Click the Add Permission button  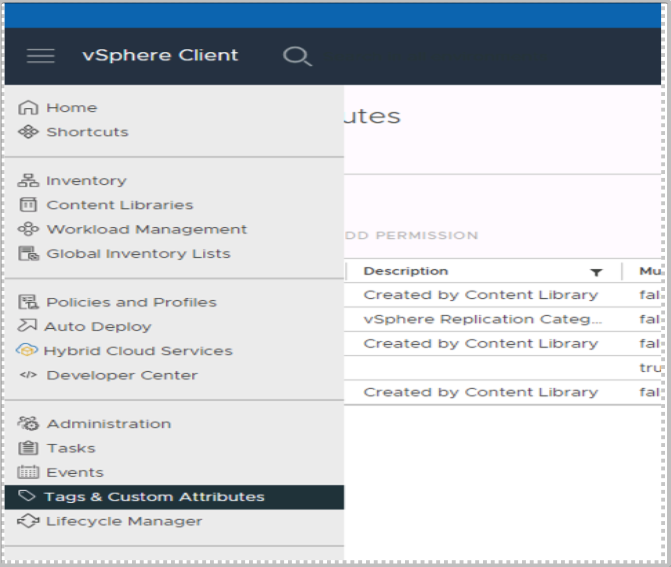(x=411, y=235)
